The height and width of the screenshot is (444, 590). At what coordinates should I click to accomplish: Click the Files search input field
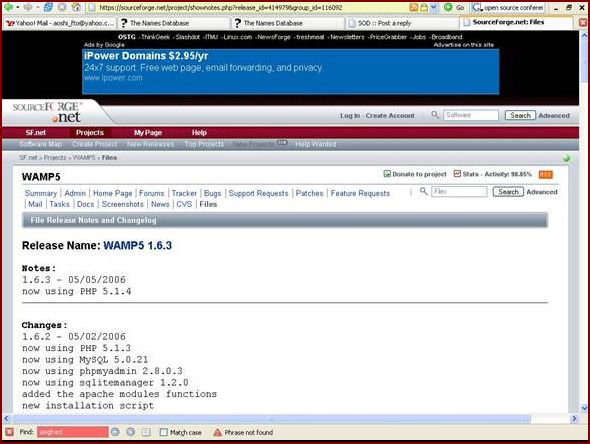click(459, 192)
